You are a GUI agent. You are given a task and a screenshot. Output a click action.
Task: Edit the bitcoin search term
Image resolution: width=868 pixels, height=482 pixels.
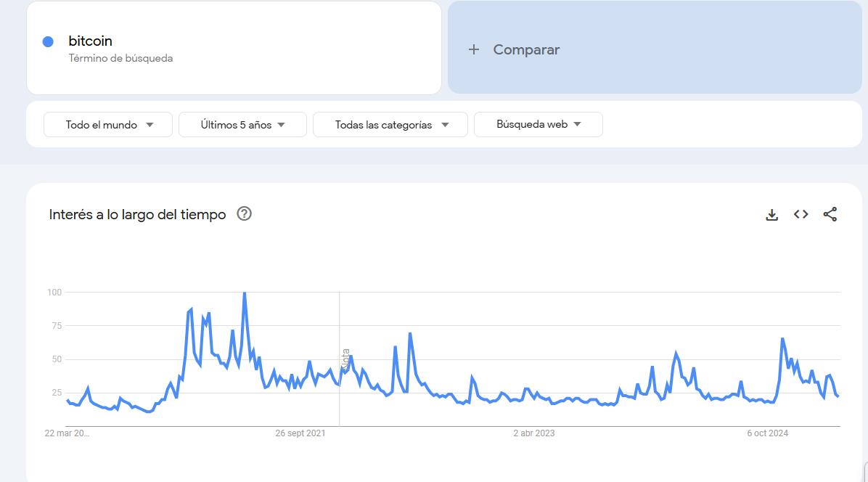90,41
